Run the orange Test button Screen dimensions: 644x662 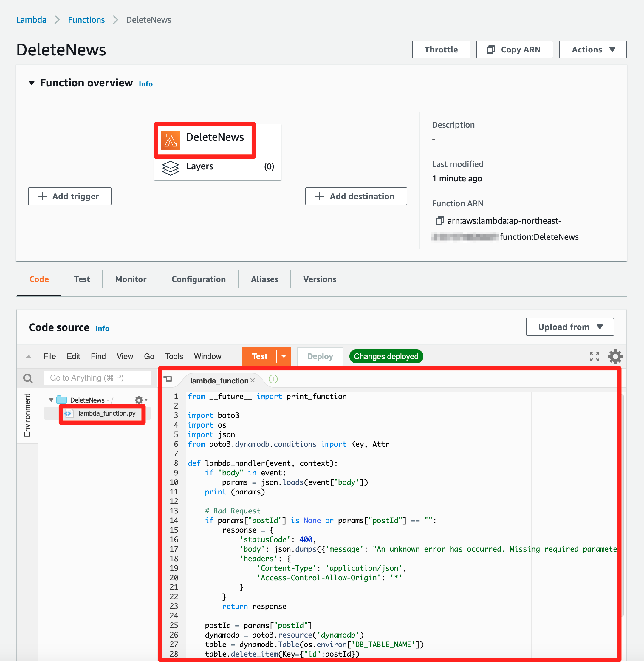pyautogui.click(x=259, y=356)
